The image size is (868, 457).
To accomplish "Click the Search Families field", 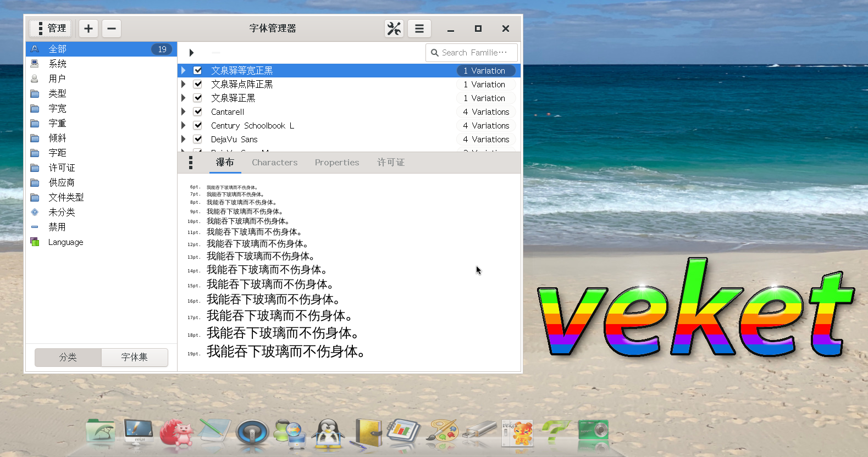I will 472,53.
